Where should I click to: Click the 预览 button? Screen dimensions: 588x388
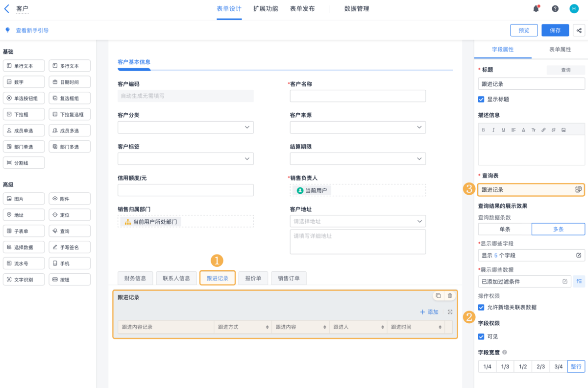[x=524, y=30]
